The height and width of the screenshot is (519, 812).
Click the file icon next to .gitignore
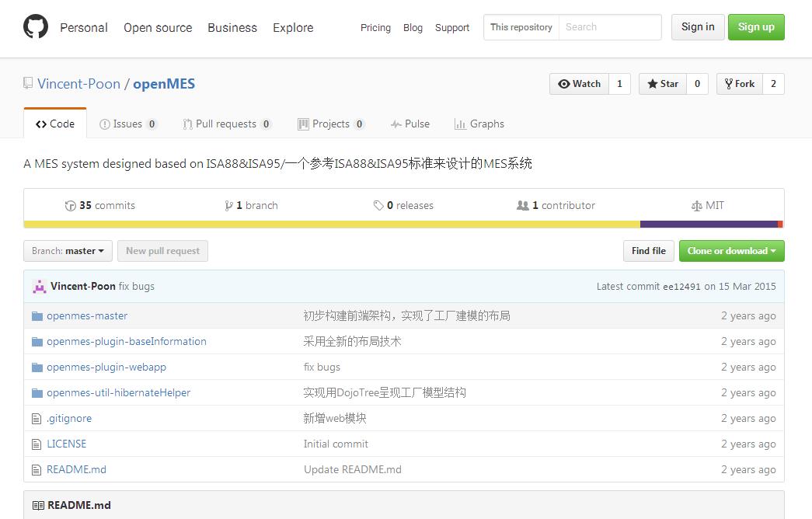[37, 419]
